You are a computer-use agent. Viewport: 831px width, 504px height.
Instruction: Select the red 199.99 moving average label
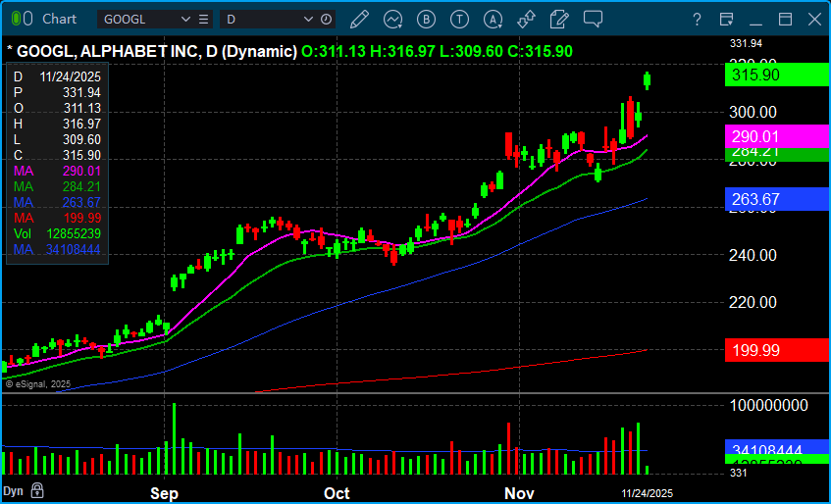(776, 350)
